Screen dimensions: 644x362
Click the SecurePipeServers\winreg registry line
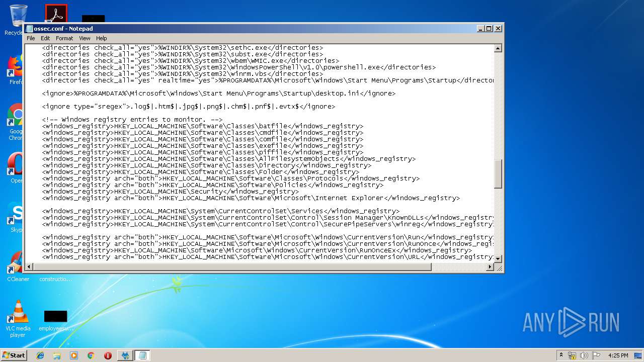[x=268, y=224]
